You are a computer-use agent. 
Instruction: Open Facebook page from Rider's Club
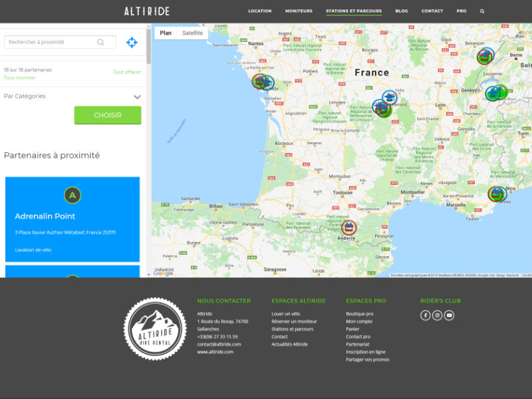point(425,315)
